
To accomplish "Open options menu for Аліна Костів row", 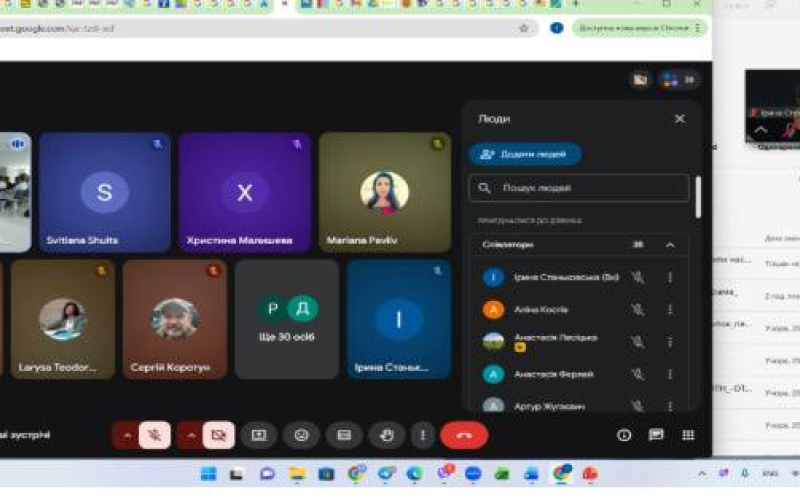I will (670, 310).
